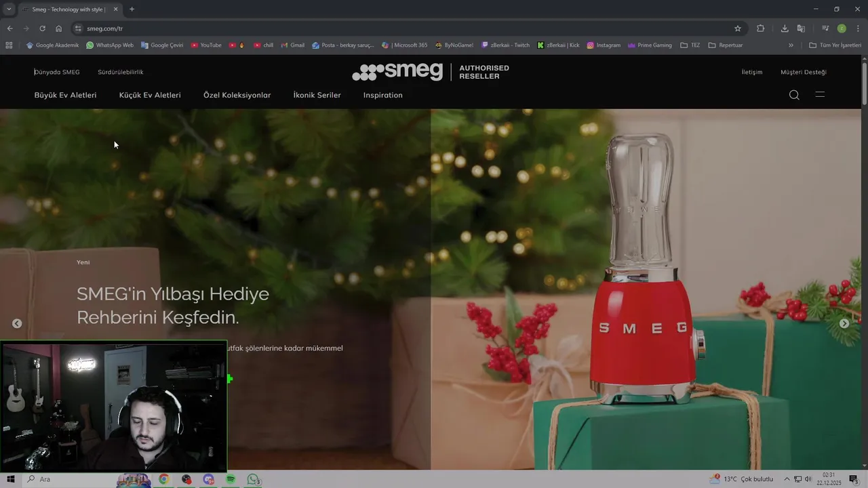
Task: Open zBerkaii | Kick bookmark
Action: tap(558, 45)
